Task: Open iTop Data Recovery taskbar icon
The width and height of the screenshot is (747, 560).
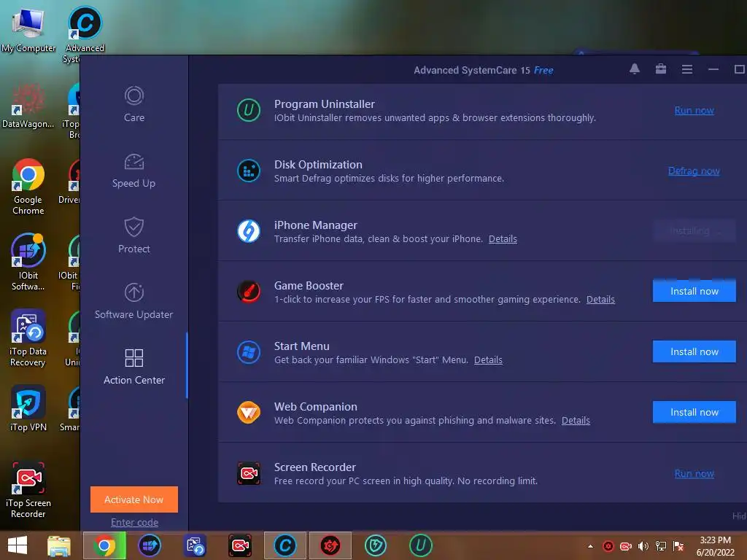Action: [195, 545]
